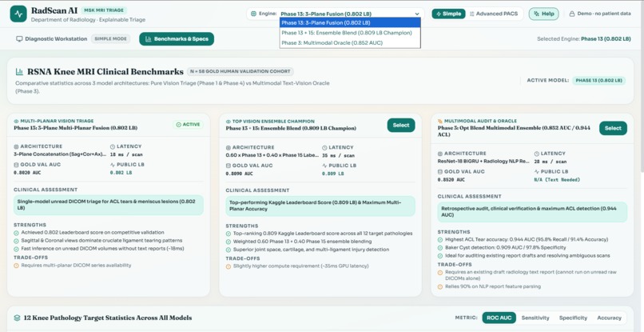Viewport: 644px width, 332px height.
Task: Choose Phase 13: 3-Plane Fusion option in dropdown
Action: click(350, 22)
